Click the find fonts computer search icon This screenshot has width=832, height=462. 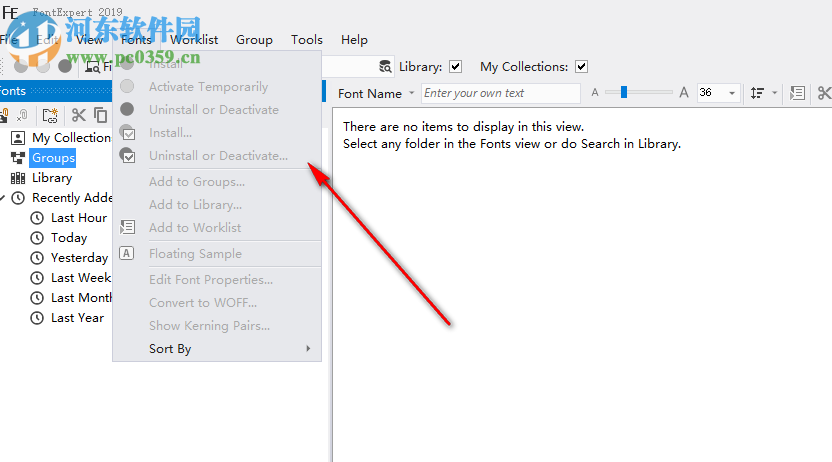point(93,66)
